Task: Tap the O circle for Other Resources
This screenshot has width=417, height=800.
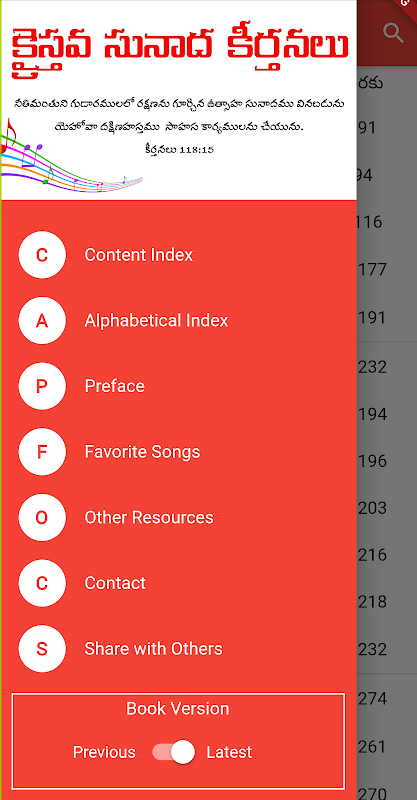Action: [x=42, y=517]
